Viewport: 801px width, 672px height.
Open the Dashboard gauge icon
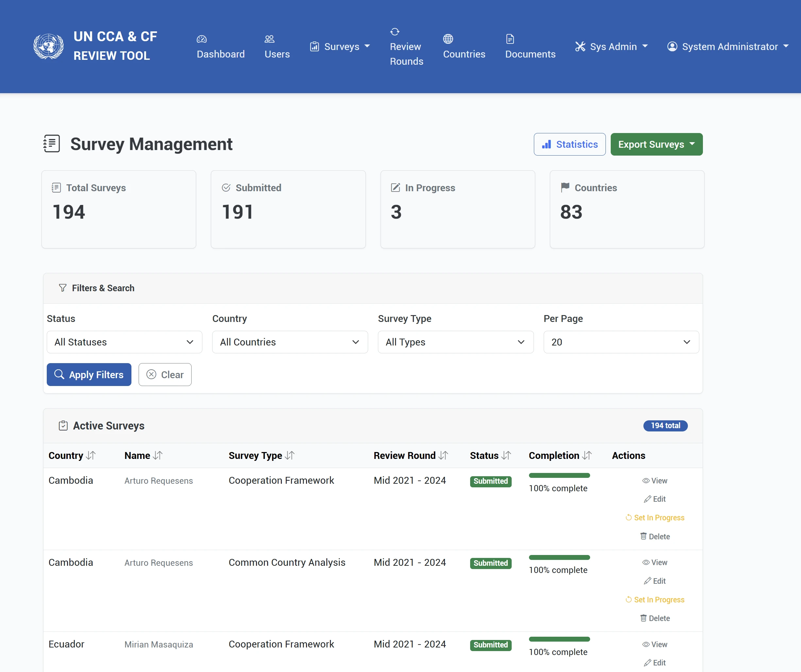(x=201, y=39)
